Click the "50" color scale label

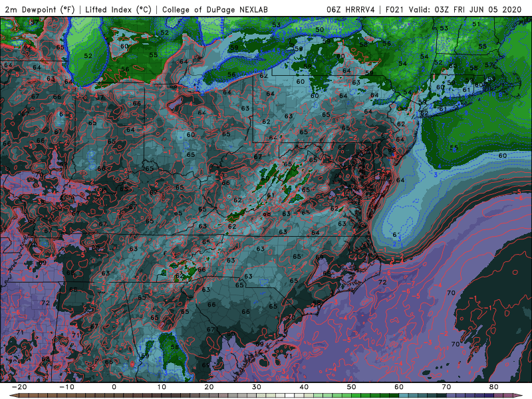(352, 387)
